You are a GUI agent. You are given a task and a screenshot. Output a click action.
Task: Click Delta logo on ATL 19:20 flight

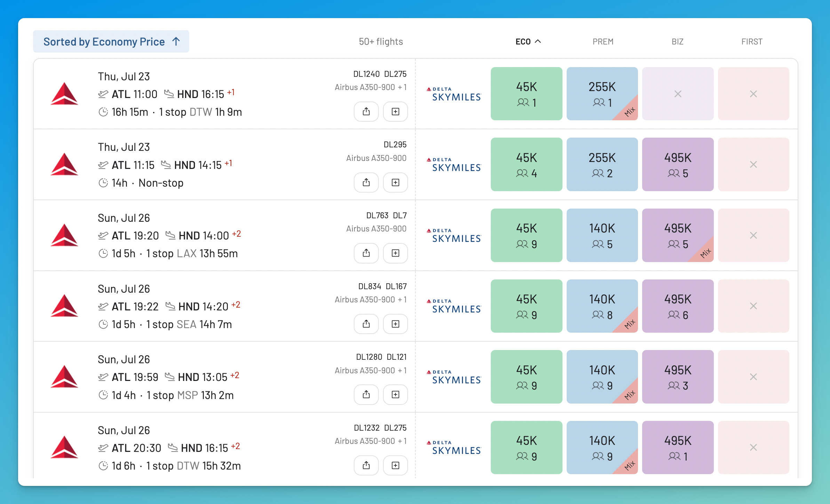[64, 235]
